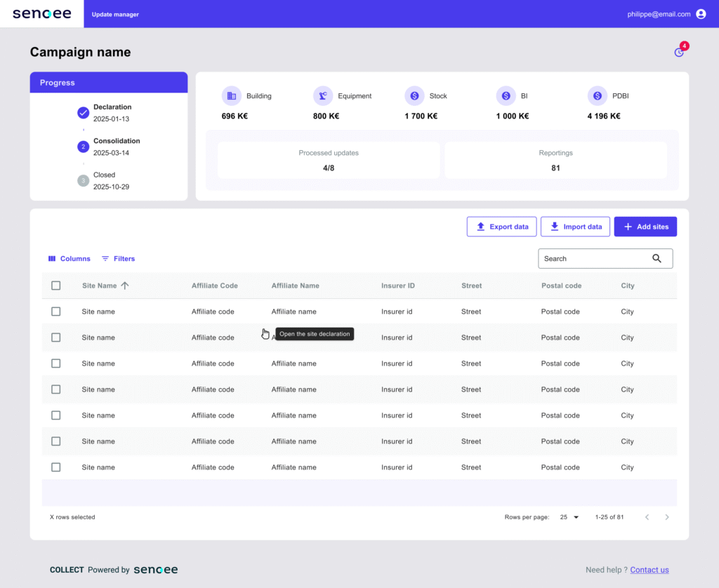Screen dimensions: 719x588
Task: Click the Export data button
Action: coord(501,227)
